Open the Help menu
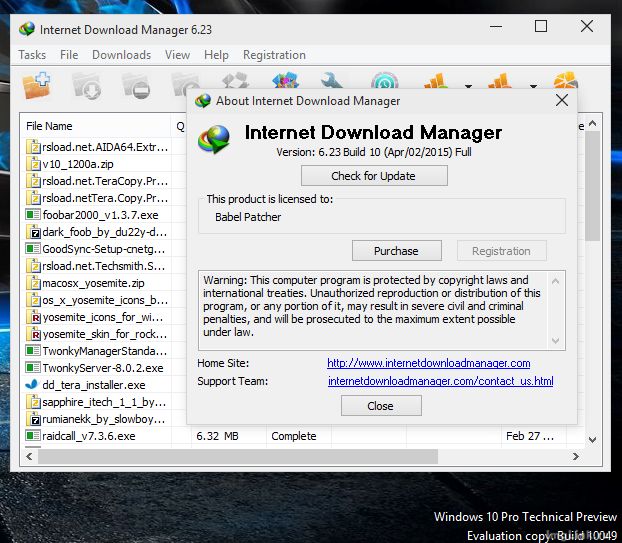Screen dimensions: 622x543 click(216, 55)
